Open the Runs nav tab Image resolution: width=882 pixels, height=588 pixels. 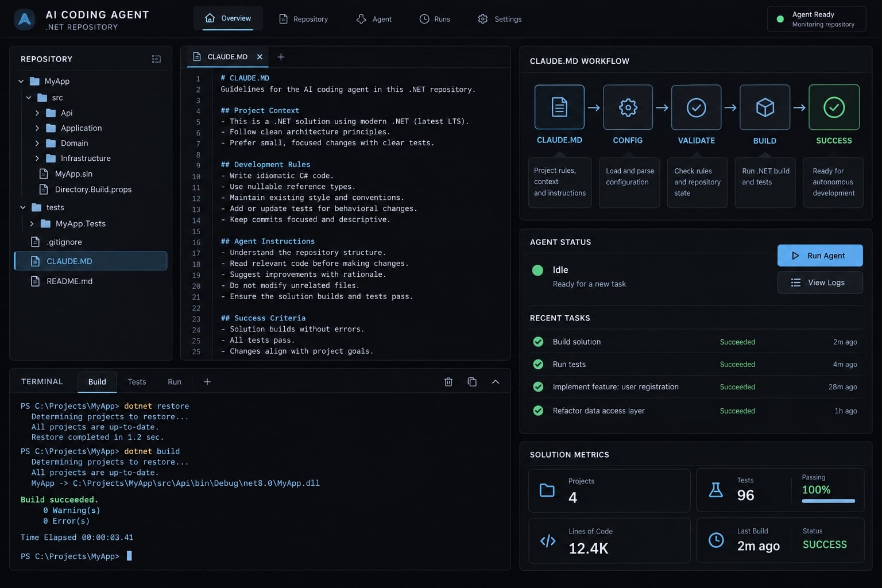[435, 19]
